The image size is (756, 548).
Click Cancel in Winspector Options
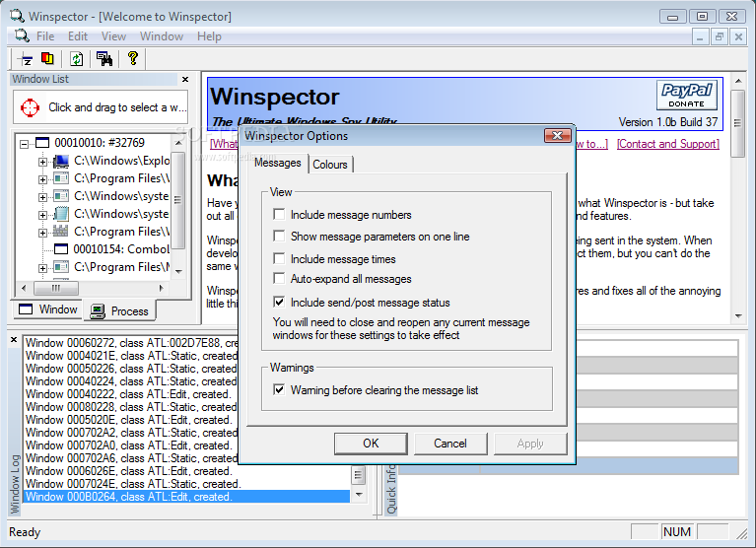tap(450, 444)
